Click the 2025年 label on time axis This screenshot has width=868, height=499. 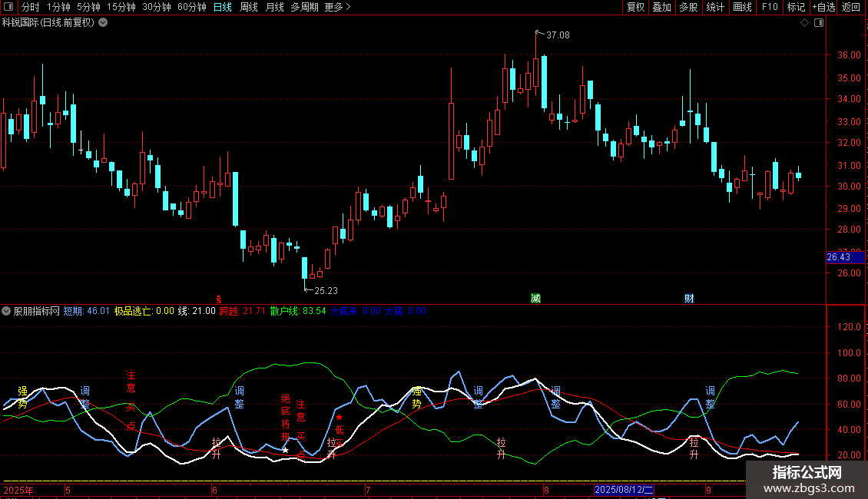(18, 490)
